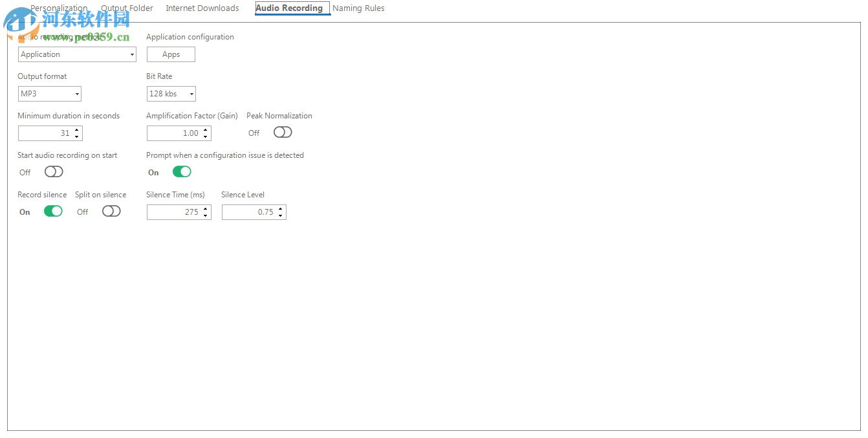Decrease the Silence Time value

click(x=206, y=215)
